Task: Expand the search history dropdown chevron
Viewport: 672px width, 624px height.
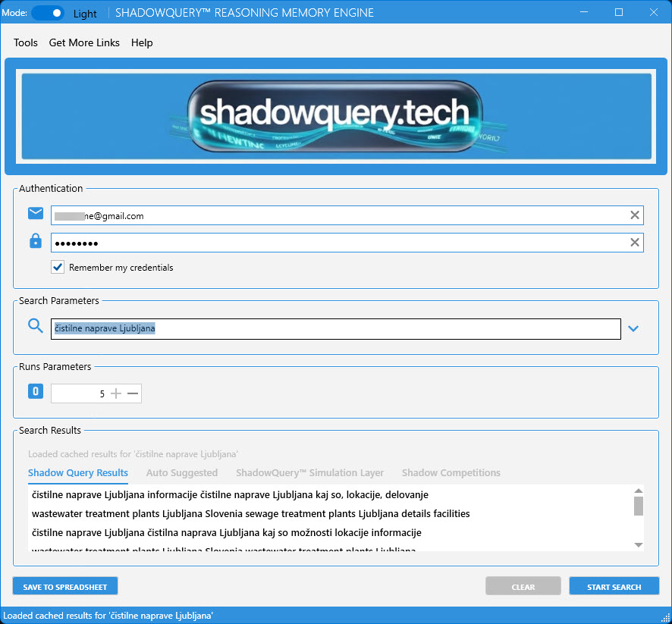Action: [x=633, y=328]
